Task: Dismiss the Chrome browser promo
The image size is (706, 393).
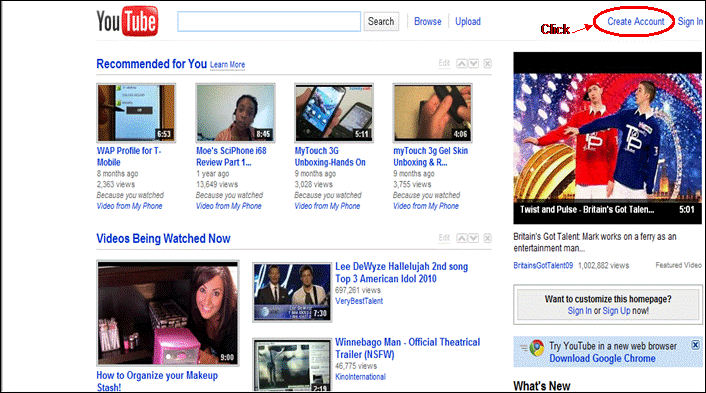Action: pyautogui.click(x=695, y=345)
